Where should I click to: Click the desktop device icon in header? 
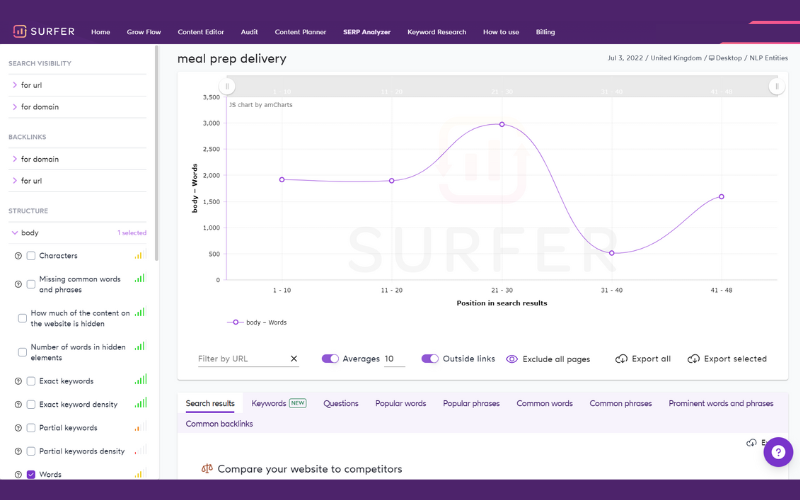pyautogui.click(x=711, y=58)
